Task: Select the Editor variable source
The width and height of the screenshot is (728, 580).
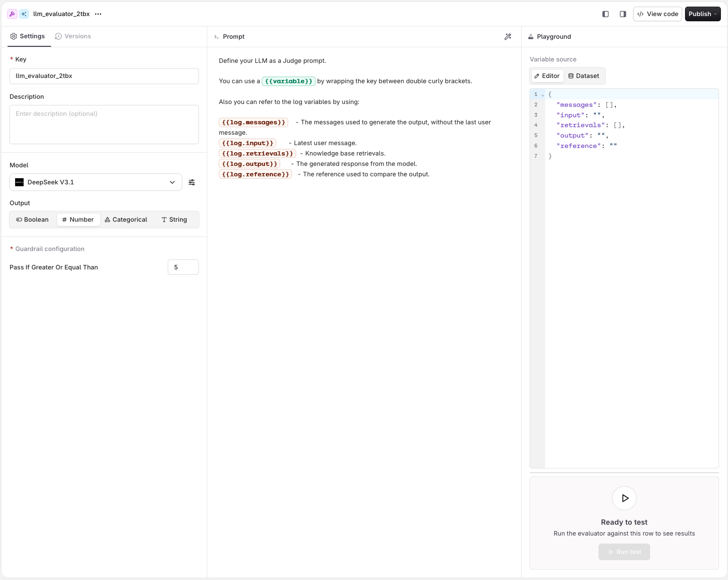Action: tap(547, 76)
